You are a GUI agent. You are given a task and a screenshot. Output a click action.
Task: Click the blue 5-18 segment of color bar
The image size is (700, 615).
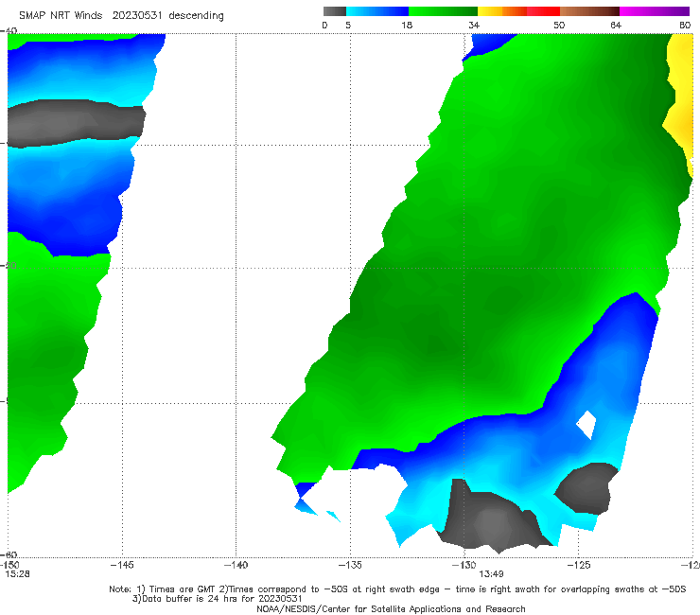tap(377, 11)
